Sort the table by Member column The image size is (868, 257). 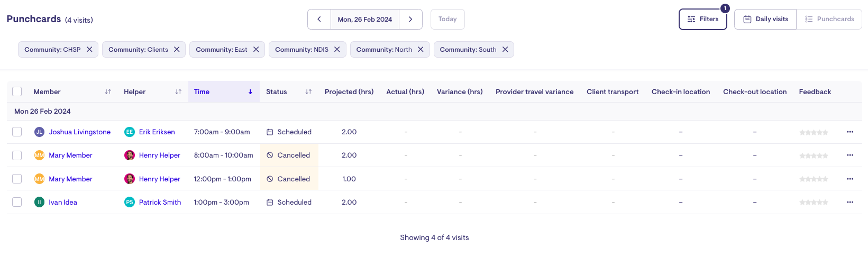click(108, 91)
